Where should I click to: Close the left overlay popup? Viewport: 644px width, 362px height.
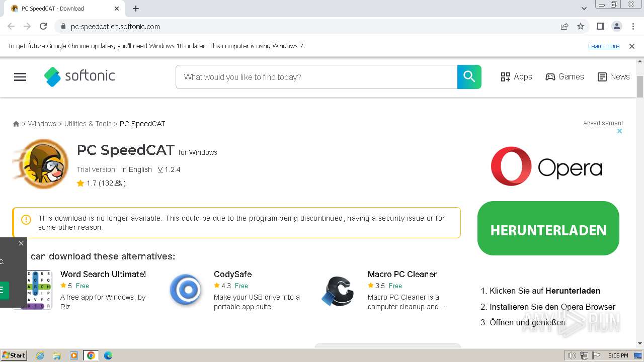coord(21,243)
